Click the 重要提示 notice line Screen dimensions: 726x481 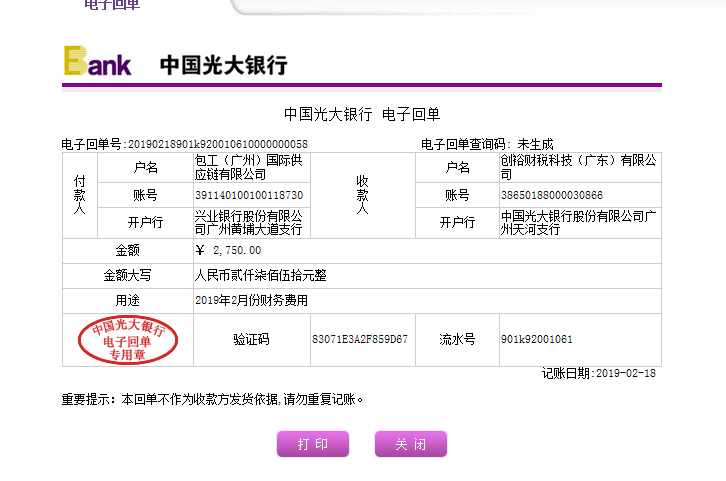point(213,399)
